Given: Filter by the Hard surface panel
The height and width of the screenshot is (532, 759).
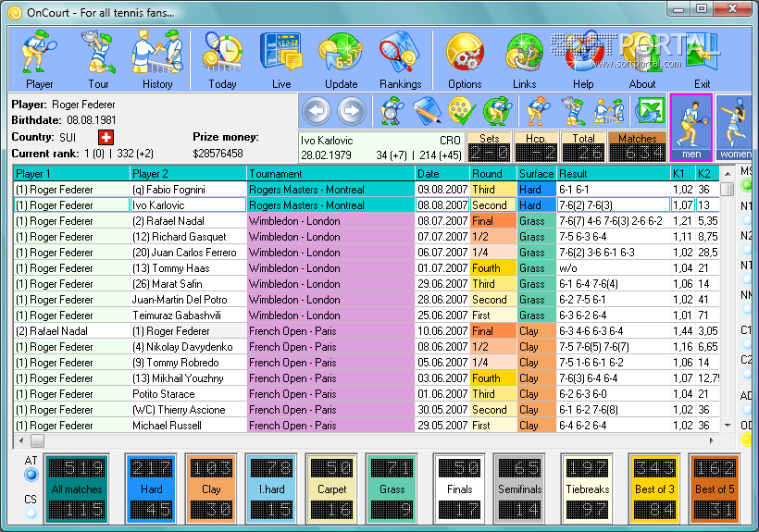Looking at the screenshot, I should [x=151, y=489].
